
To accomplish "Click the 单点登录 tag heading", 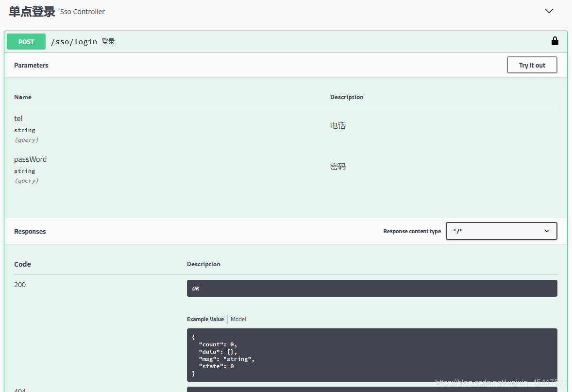I will coord(32,12).
